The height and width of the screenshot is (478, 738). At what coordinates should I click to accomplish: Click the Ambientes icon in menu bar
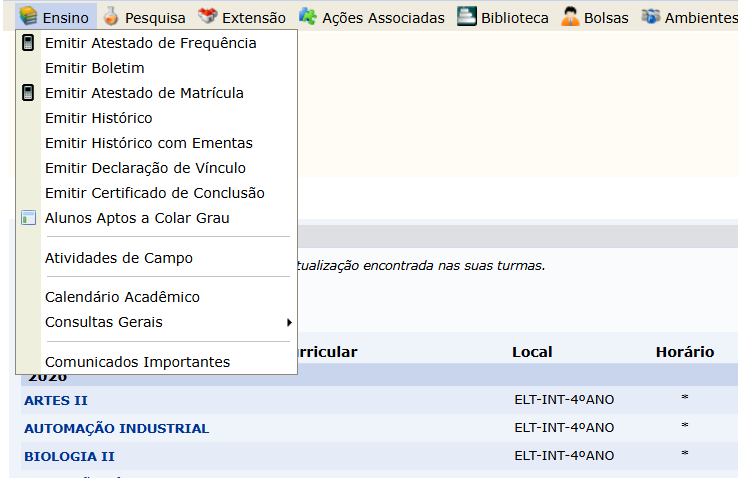point(651,17)
